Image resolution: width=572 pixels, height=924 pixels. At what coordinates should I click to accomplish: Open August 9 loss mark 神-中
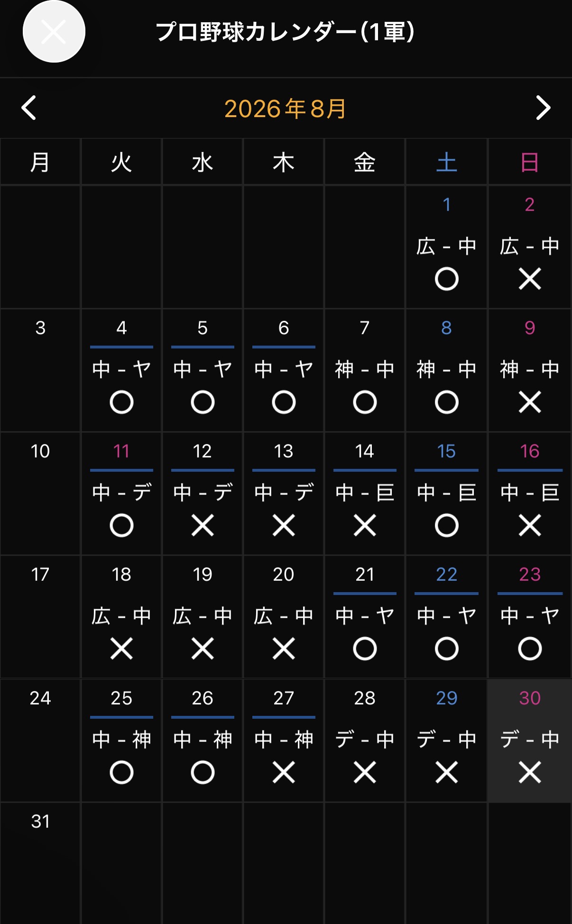point(530,402)
